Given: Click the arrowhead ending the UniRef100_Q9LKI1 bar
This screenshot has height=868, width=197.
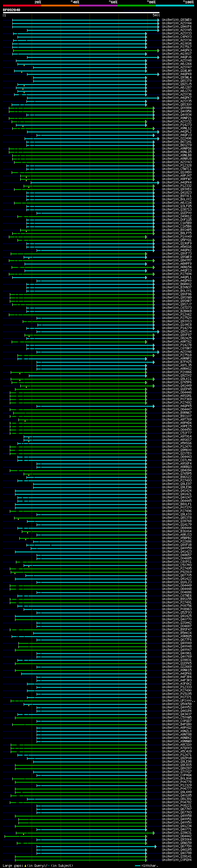Looking at the screenshot, I should (x=154, y=379).
